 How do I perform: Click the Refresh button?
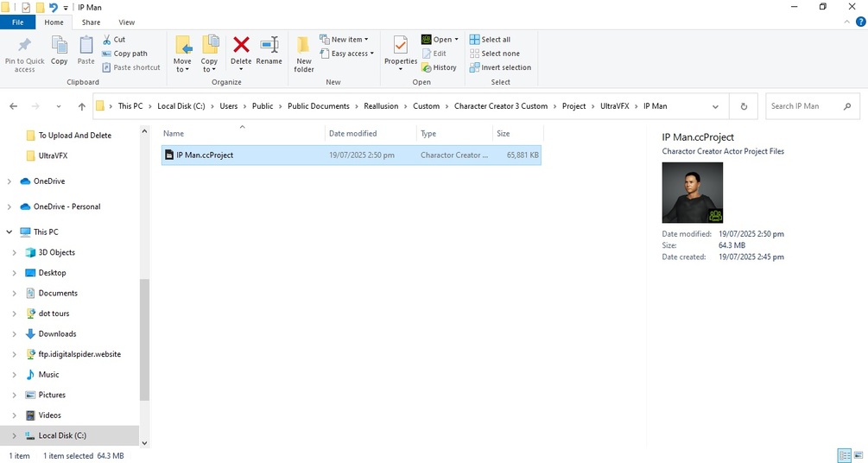(x=744, y=106)
